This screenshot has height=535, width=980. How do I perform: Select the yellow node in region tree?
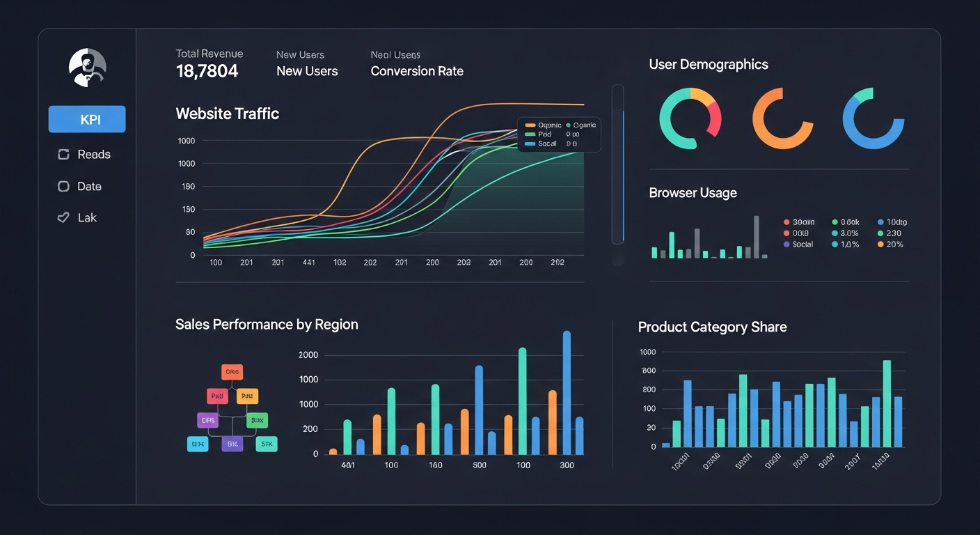247,396
